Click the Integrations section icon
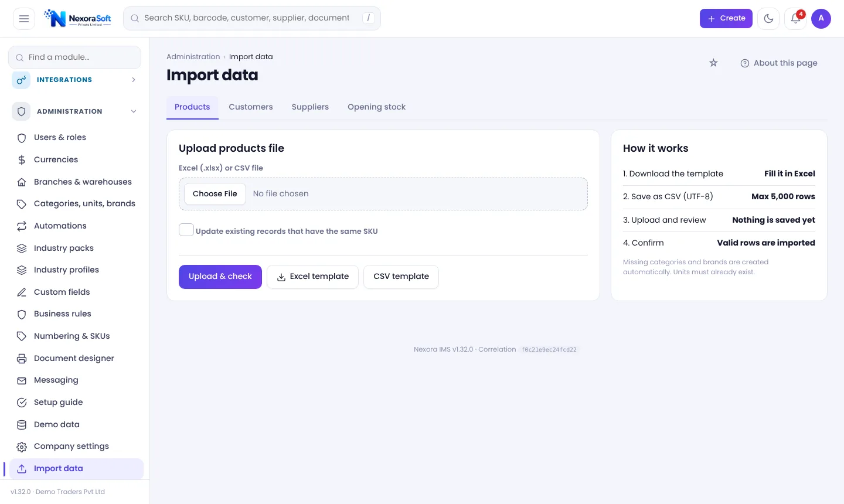The image size is (844, 504). (21, 80)
